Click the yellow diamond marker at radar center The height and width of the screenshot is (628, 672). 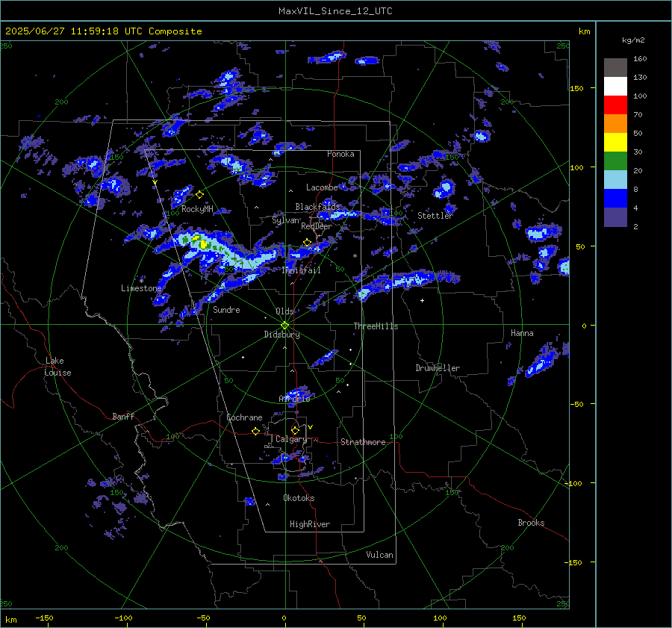[285, 325]
